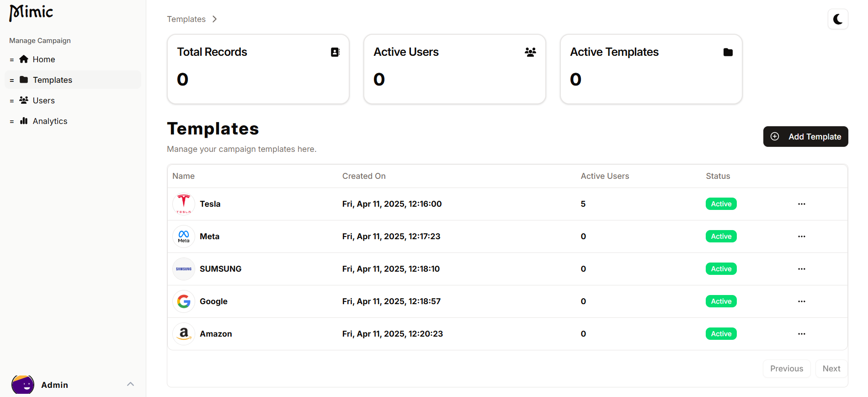Image resolution: width=868 pixels, height=397 pixels.
Task: Click the Amazon logo icon
Action: 184,334
